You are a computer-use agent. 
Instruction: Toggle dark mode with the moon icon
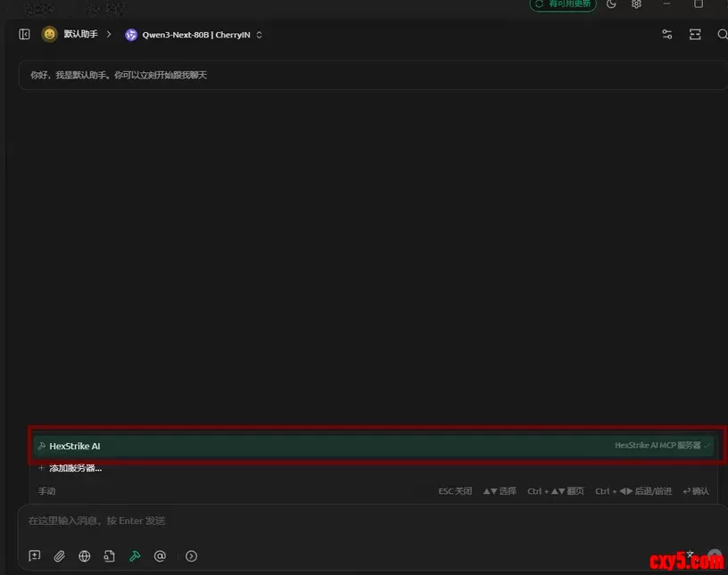pos(611,4)
